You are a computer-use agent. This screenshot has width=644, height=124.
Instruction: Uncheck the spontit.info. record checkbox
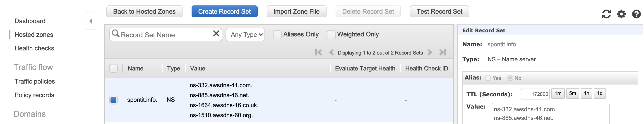(x=113, y=100)
